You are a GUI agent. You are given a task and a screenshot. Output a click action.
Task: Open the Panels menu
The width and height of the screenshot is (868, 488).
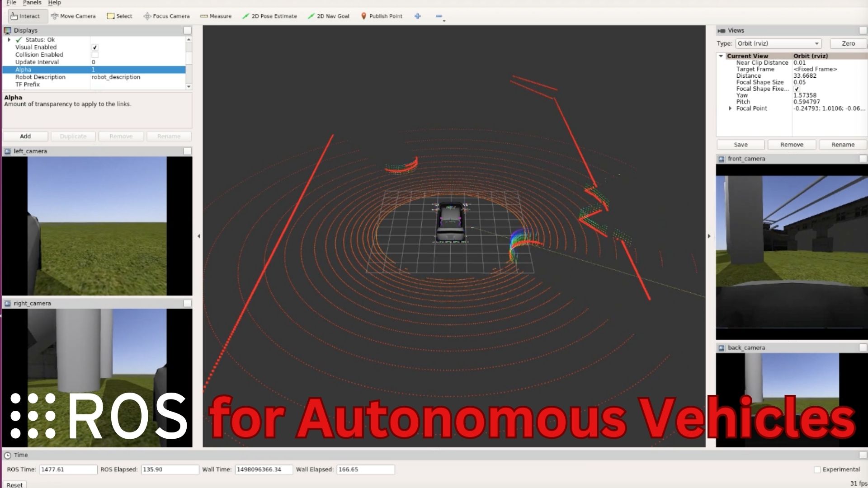point(32,3)
